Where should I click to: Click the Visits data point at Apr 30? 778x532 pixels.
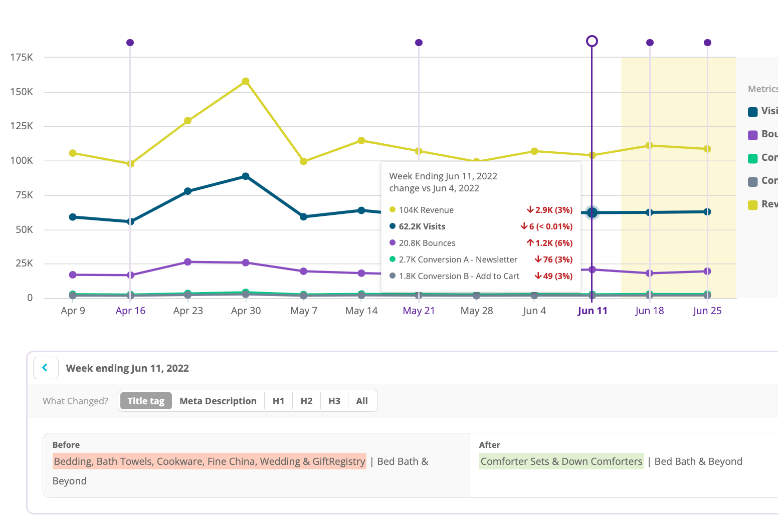246,176
